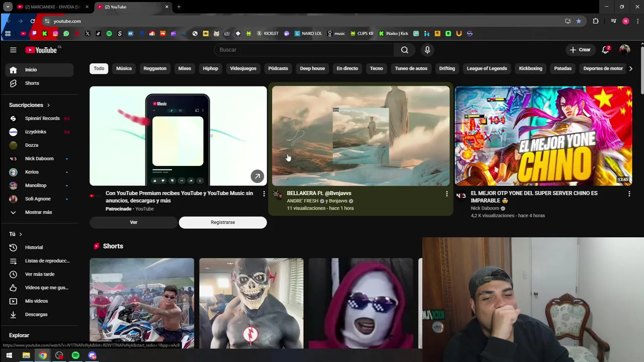This screenshot has width=644, height=362.
Task: Reload the page in Chrome
Action: pyautogui.click(x=33, y=21)
